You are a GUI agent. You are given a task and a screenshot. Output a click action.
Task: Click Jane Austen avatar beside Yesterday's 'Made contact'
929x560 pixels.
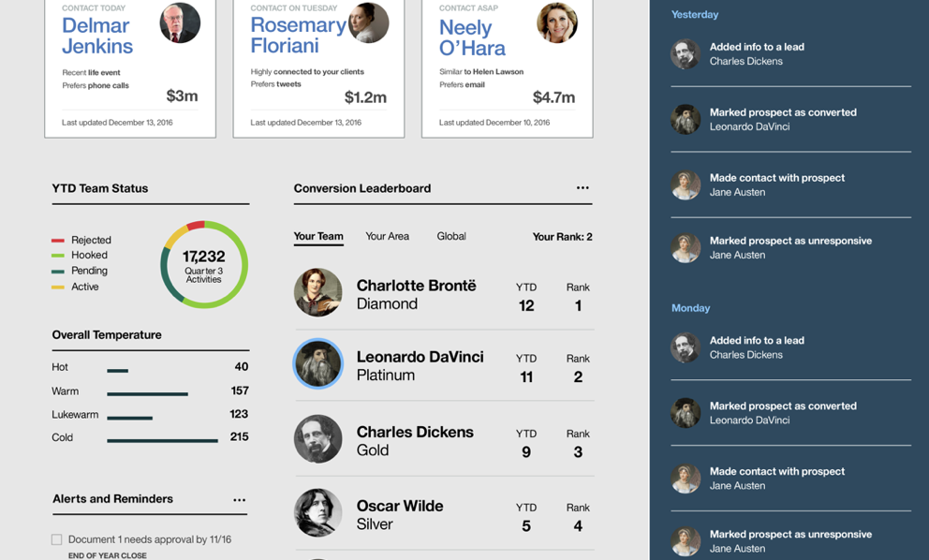(x=686, y=184)
